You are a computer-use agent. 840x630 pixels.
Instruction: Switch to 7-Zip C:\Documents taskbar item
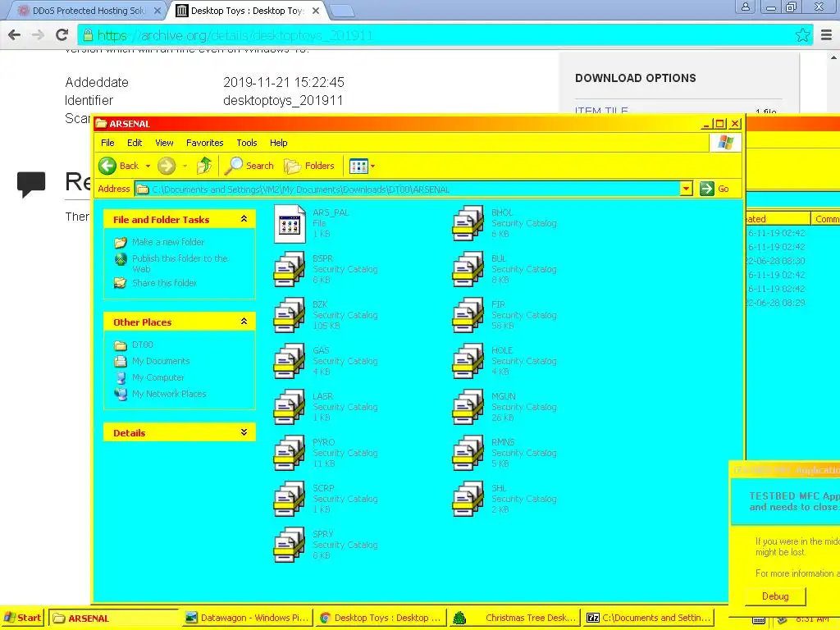tap(648, 618)
